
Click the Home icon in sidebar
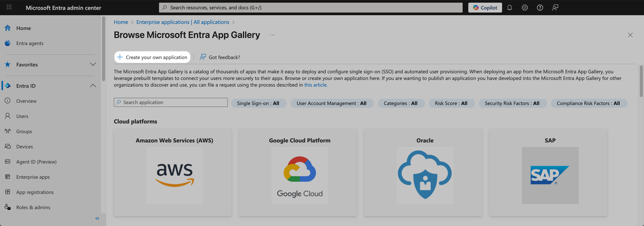[x=8, y=28]
